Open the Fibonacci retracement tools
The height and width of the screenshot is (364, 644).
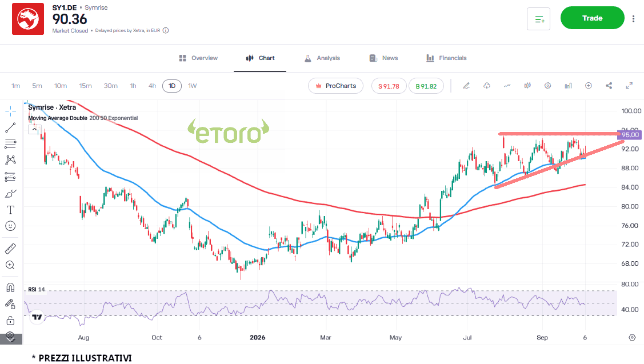[x=11, y=143]
